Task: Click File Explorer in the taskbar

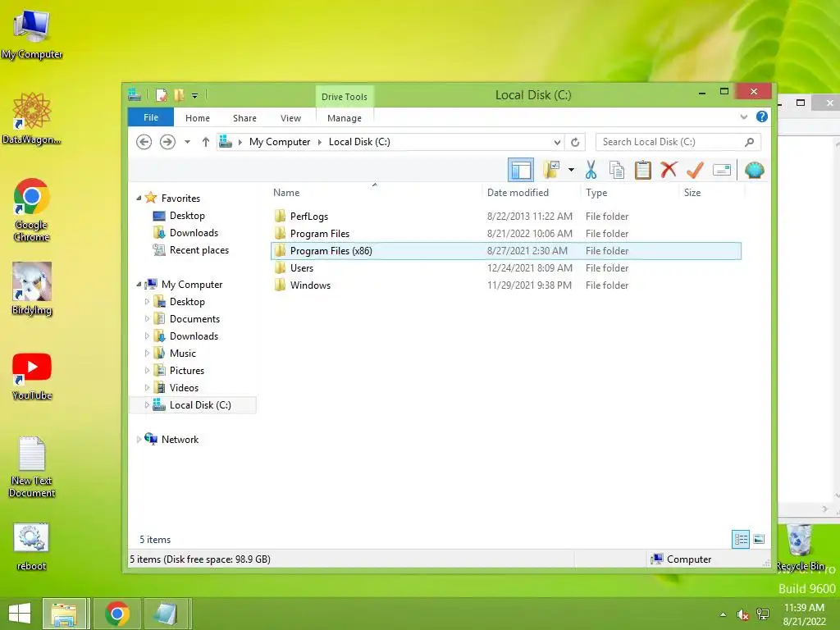Action: tap(64, 614)
